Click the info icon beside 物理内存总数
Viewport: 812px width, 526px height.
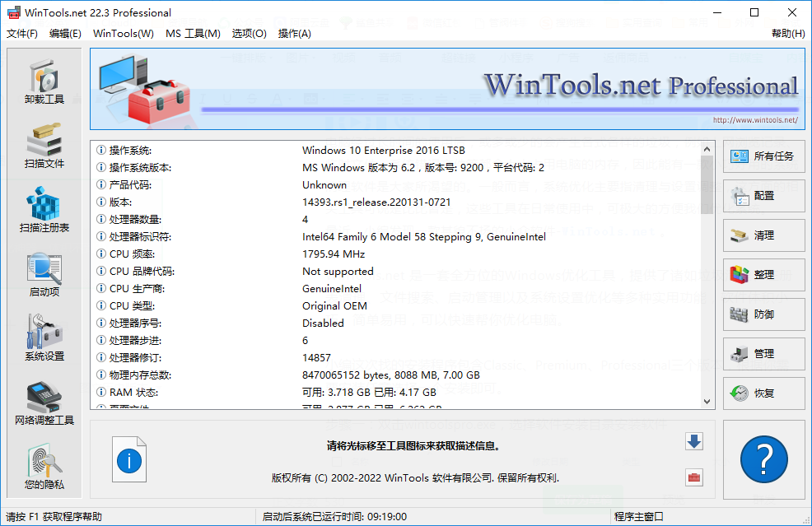(x=101, y=375)
